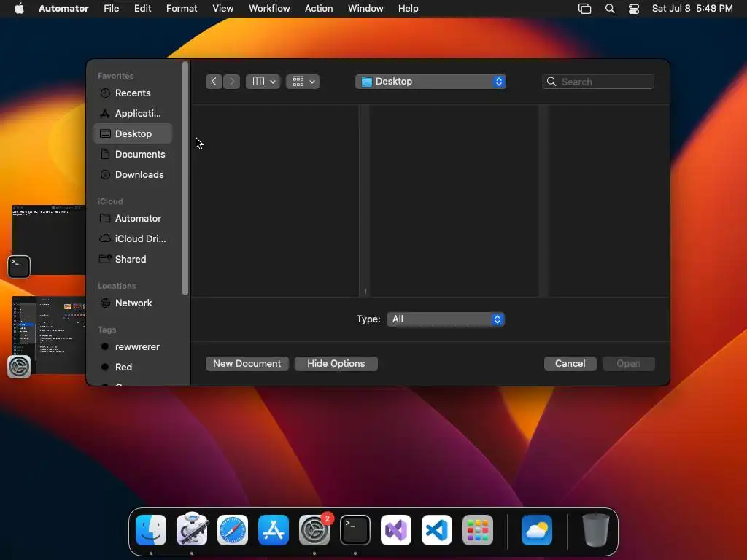Open the Automator app menu
The width and height of the screenshot is (747, 560).
tap(63, 9)
